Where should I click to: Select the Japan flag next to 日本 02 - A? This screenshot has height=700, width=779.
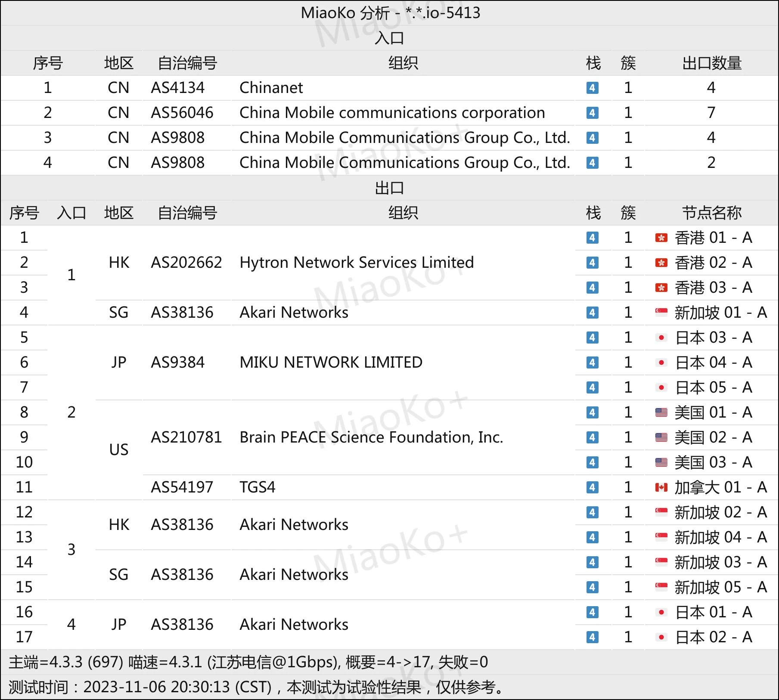[661, 637]
